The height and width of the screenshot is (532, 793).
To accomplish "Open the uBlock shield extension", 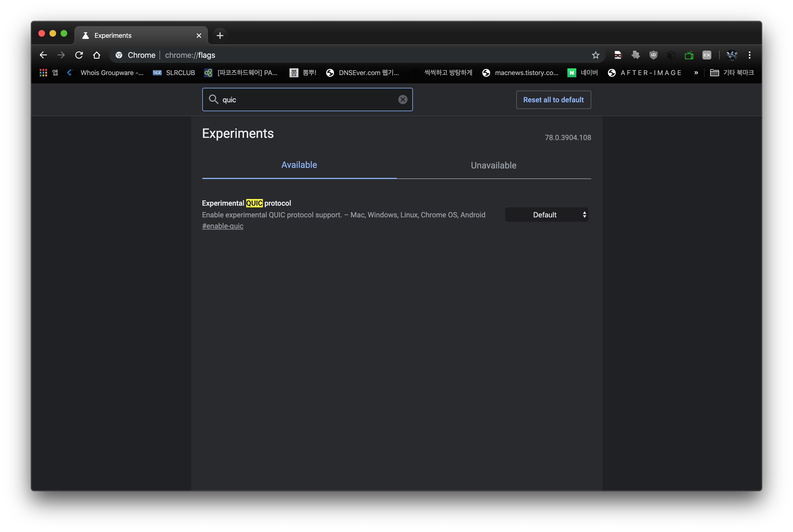I will click(x=653, y=55).
